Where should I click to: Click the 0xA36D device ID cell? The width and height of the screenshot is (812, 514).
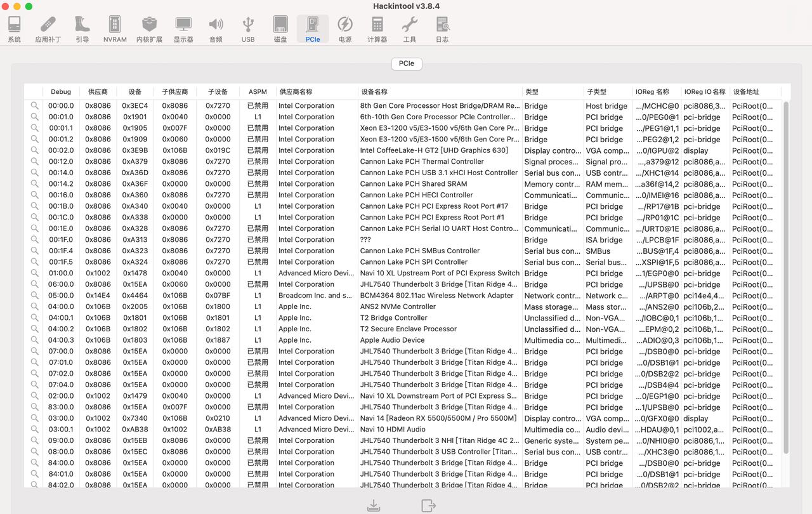point(135,173)
